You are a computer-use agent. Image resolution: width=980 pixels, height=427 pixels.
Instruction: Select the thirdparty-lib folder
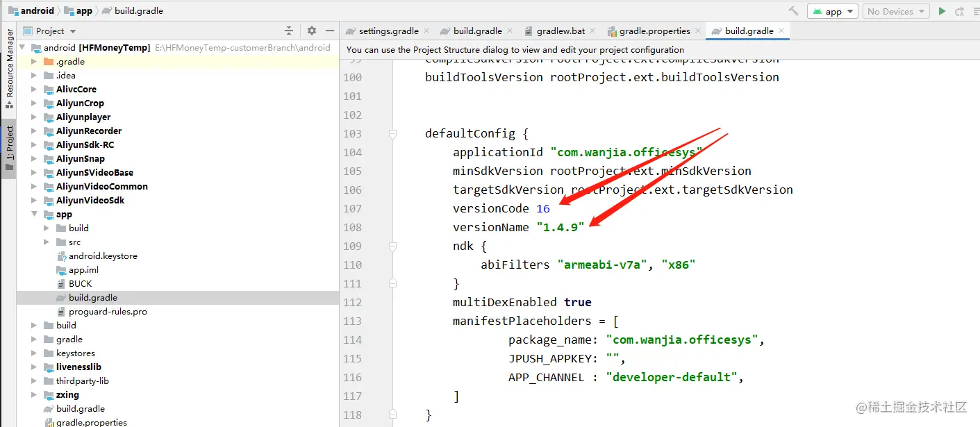pyautogui.click(x=82, y=380)
